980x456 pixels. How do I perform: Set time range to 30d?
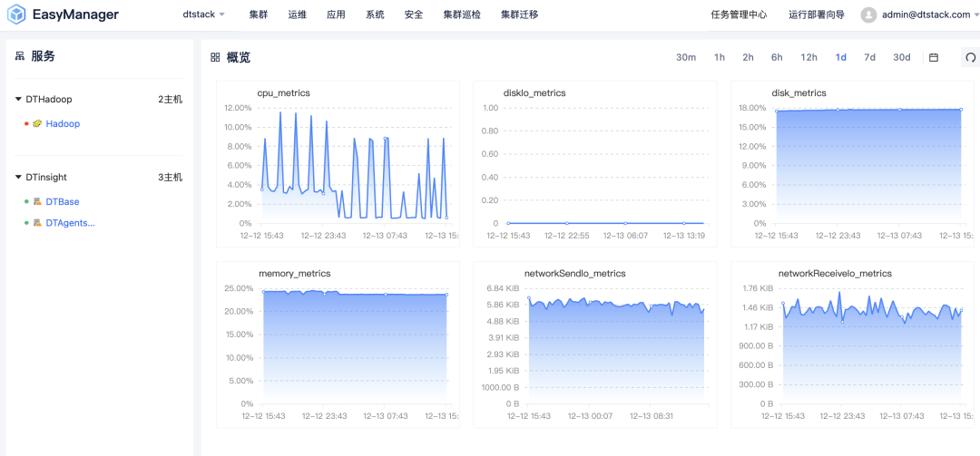pos(901,57)
